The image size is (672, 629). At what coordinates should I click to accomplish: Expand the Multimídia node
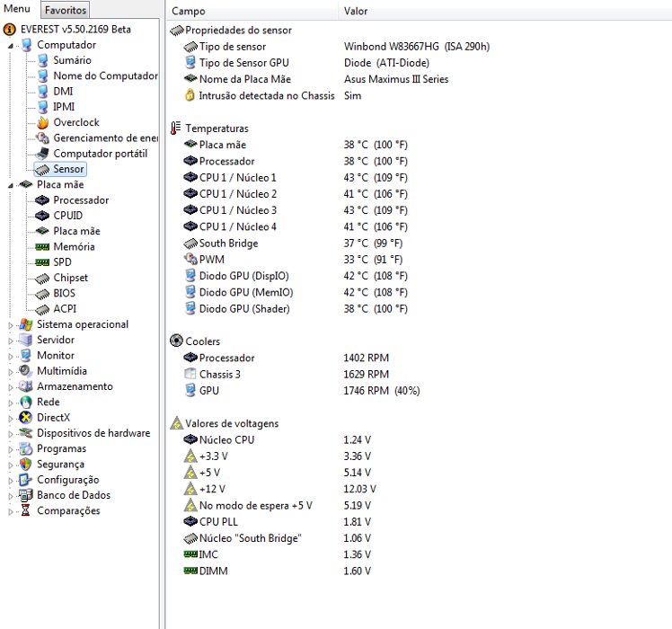10,371
